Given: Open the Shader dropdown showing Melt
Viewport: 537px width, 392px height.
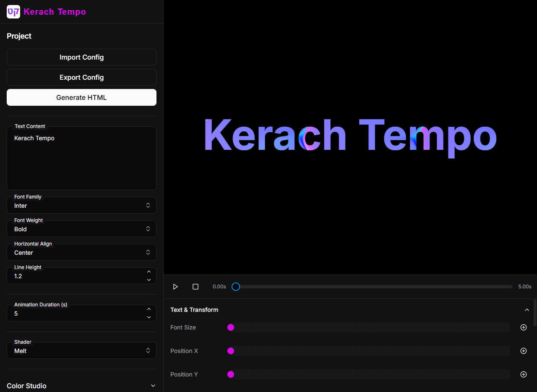Looking at the screenshot, I should coord(81,350).
